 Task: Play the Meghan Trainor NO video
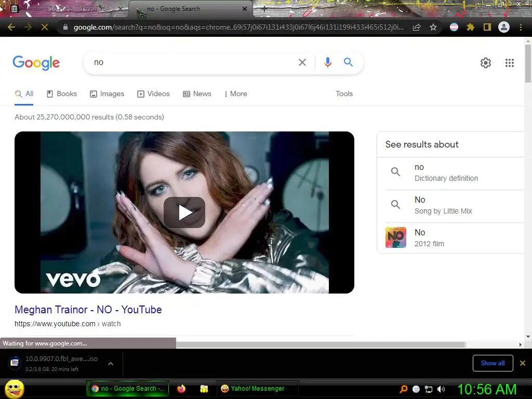point(184,212)
